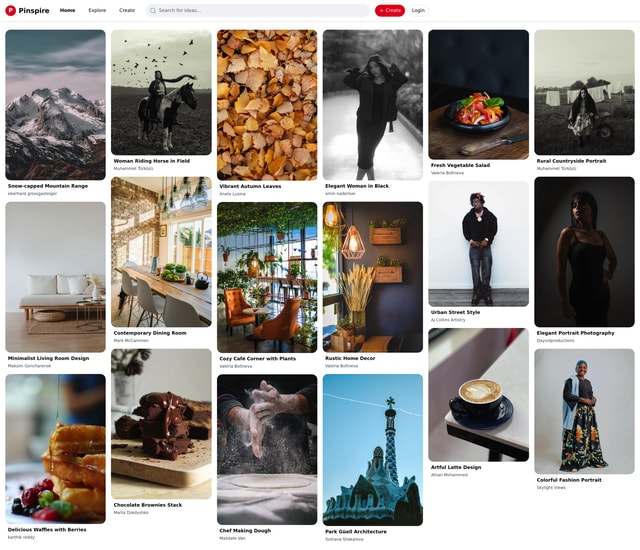The width and height of the screenshot is (640, 550).
Task: Click the Minimalist Living Room Design title
Action: [x=48, y=358]
